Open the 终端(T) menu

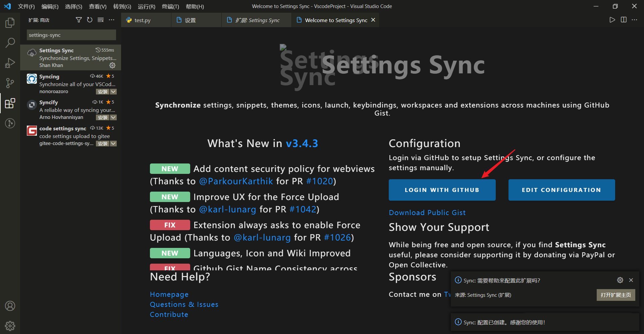click(170, 6)
